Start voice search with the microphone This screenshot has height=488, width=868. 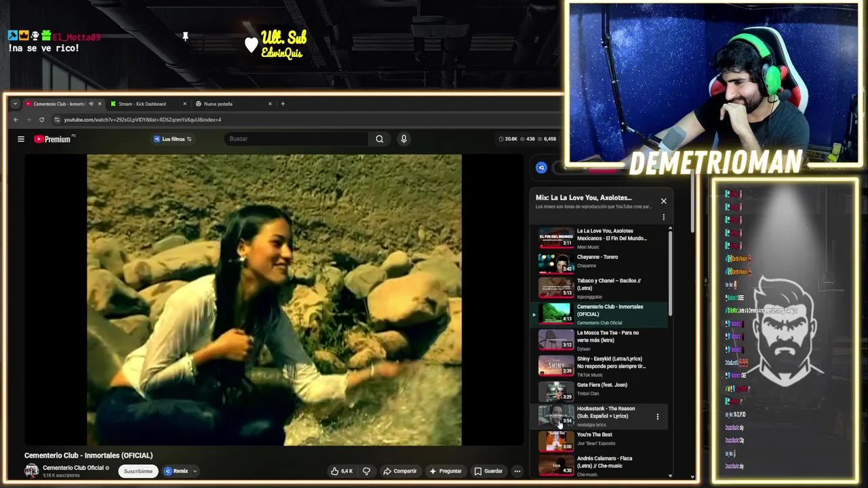(403, 139)
